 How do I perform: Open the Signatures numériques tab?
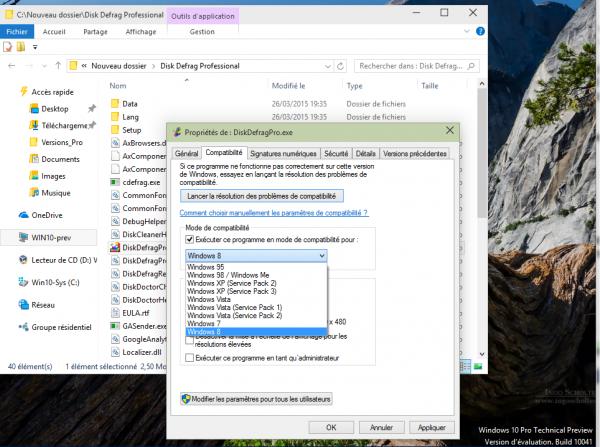click(283, 153)
